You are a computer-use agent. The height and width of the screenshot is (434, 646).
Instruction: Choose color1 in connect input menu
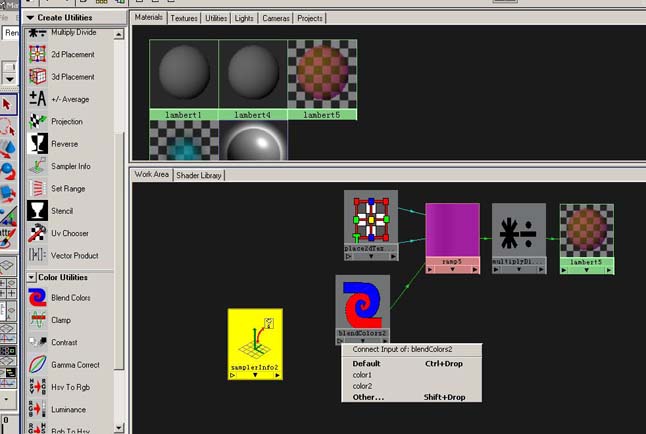click(x=411, y=375)
